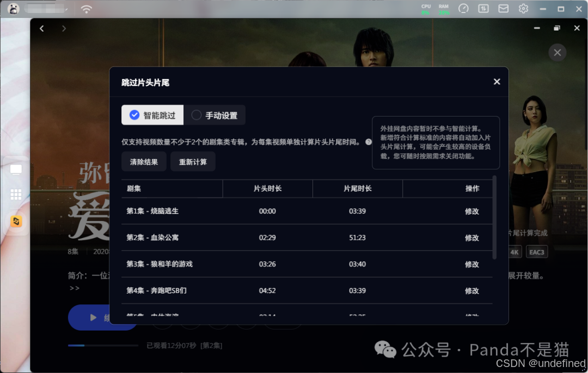
Task: Click intro time 02:29 of episode 2
Action: pos(267,237)
